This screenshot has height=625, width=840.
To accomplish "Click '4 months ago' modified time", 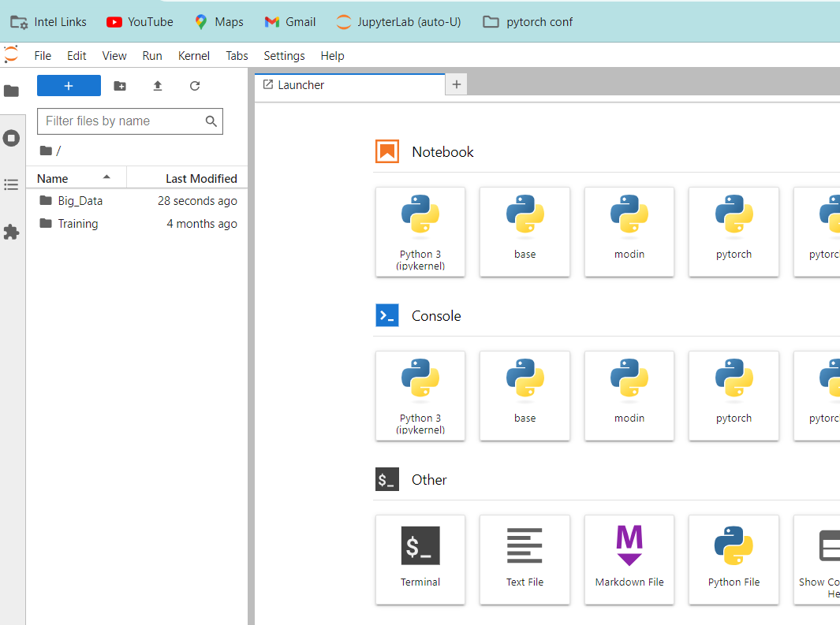I will point(201,224).
